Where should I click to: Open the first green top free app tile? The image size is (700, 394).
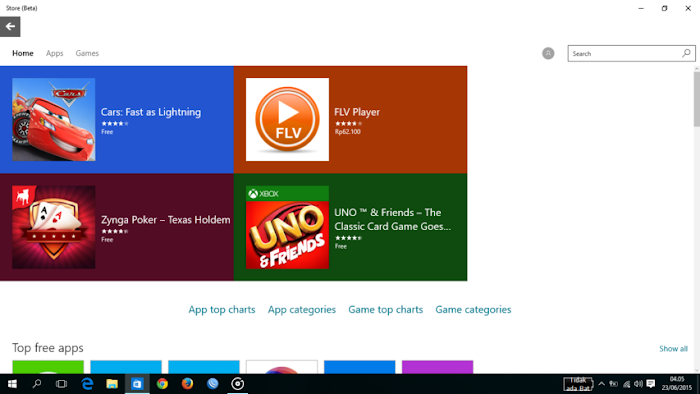click(48, 367)
